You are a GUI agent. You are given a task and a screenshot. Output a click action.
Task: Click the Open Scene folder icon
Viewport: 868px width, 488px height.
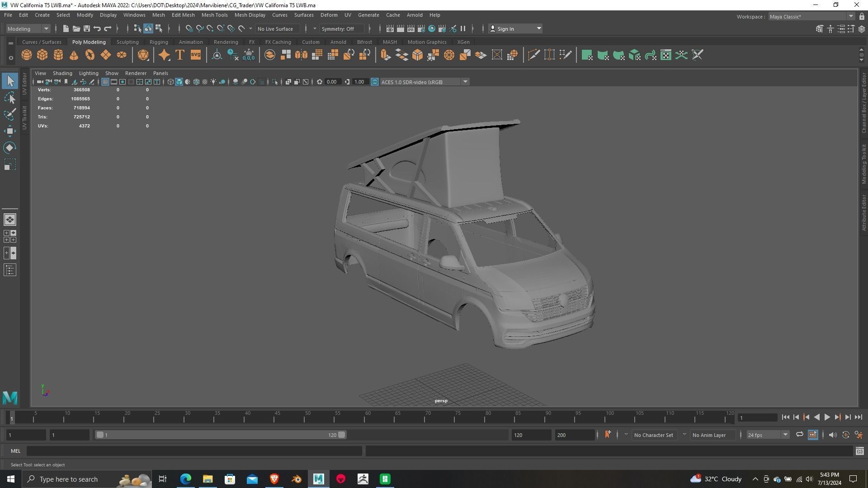point(76,28)
